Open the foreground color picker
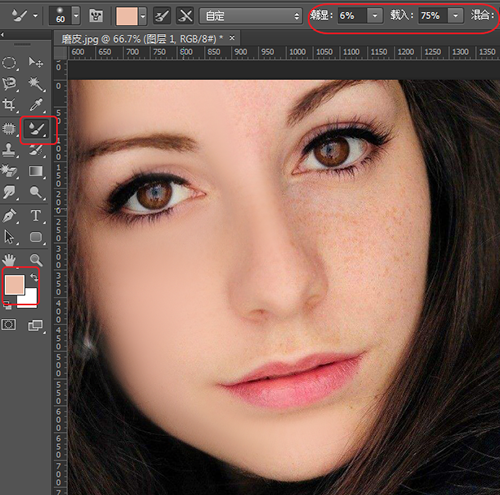 click(14, 284)
